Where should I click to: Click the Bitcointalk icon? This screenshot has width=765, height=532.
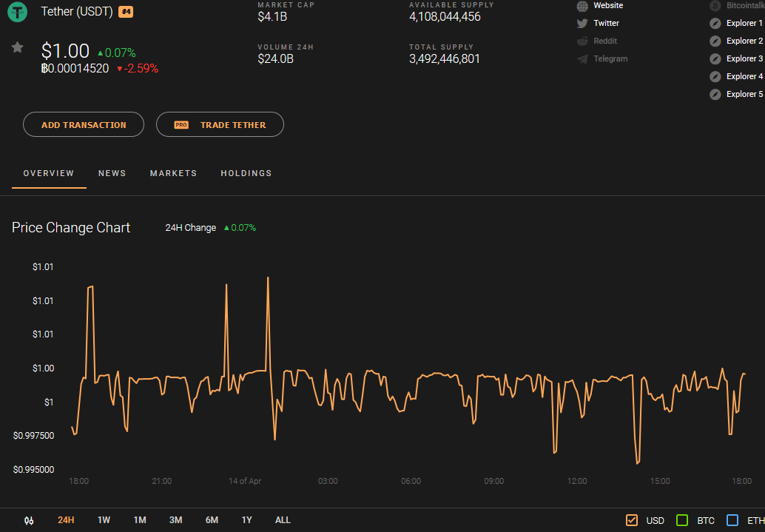(x=715, y=6)
